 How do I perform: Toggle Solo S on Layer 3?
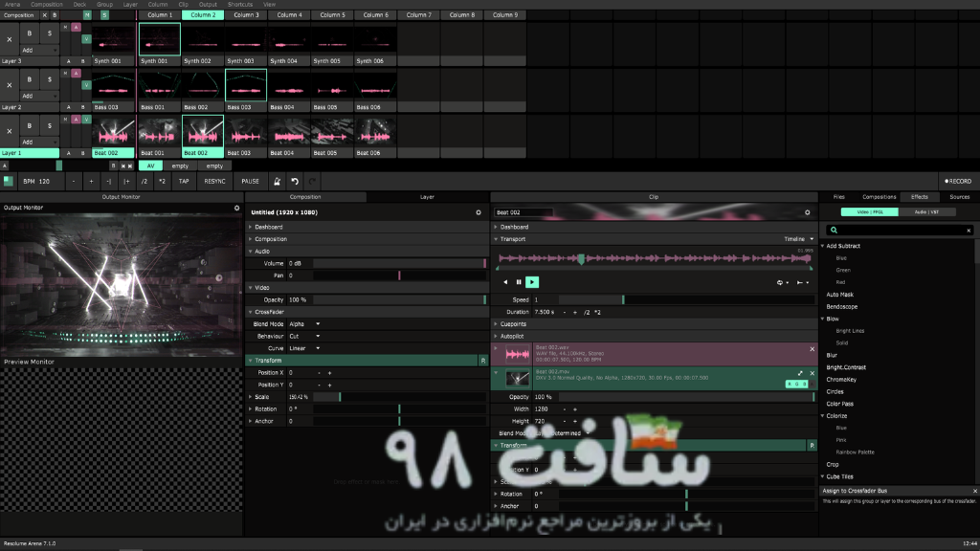coord(50,33)
